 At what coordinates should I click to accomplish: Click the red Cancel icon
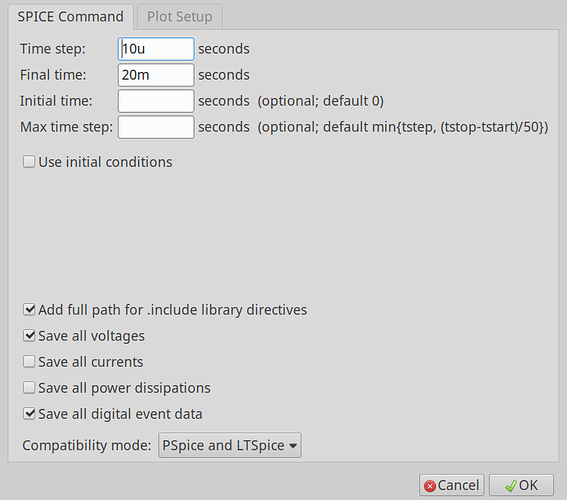[430, 486]
